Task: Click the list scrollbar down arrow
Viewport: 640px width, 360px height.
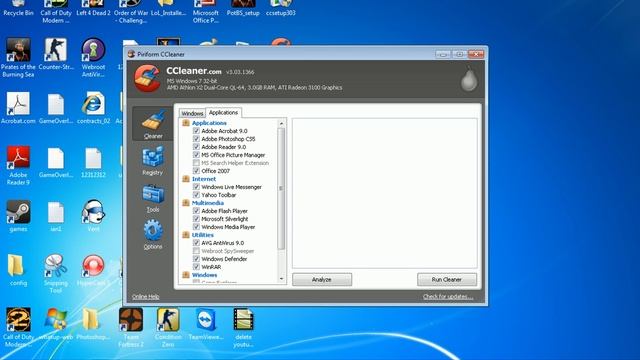Action: point(281,279)
